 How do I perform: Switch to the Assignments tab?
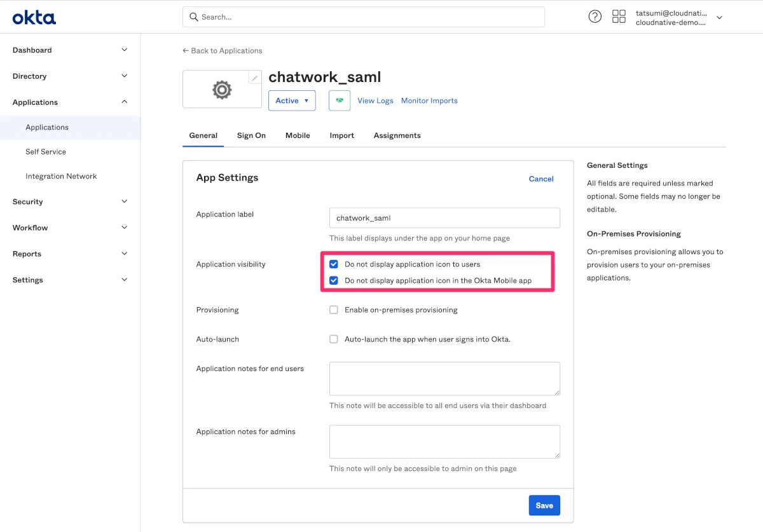397,135
